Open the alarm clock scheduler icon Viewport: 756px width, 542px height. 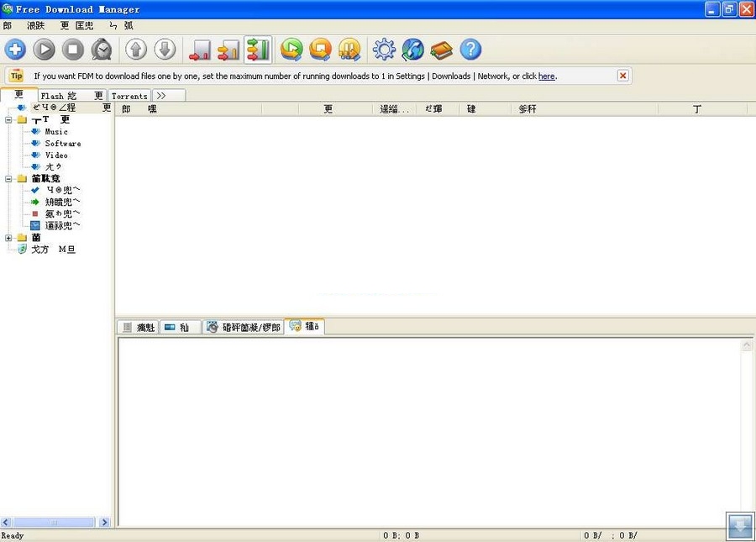(102, 50)
